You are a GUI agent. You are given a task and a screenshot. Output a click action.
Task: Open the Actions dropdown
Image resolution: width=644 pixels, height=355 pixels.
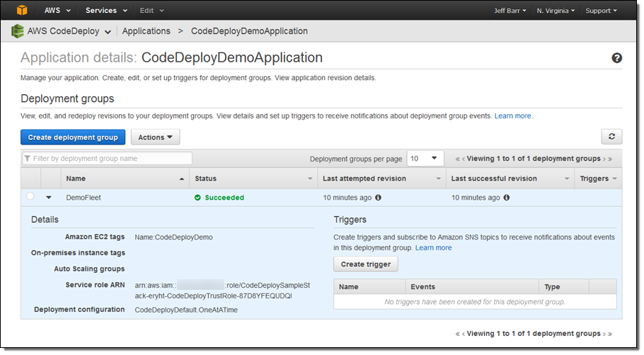(155, 137)
